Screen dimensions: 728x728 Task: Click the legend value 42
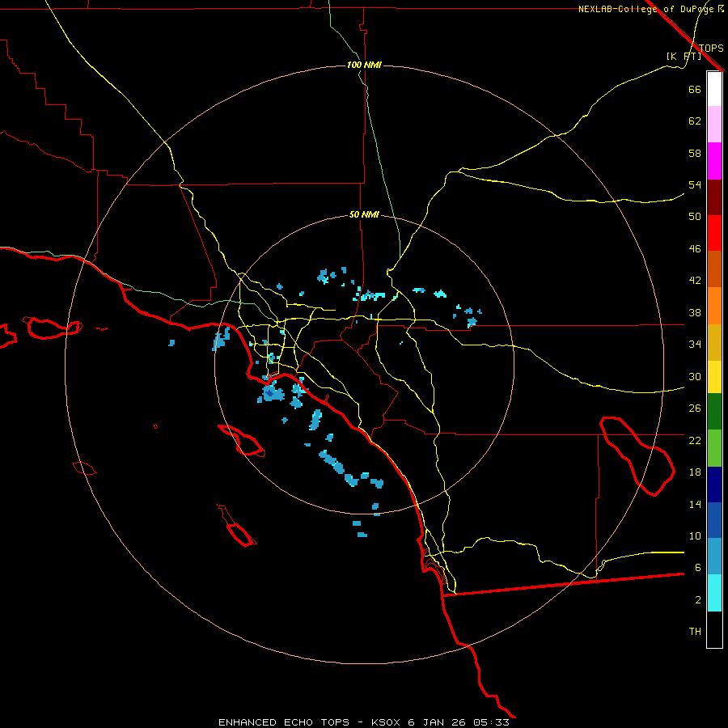(x=695, y=281)
